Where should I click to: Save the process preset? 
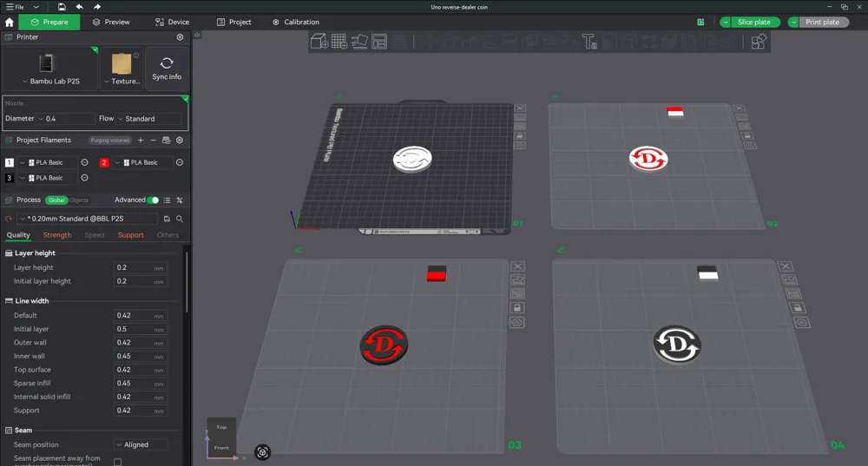167,219
